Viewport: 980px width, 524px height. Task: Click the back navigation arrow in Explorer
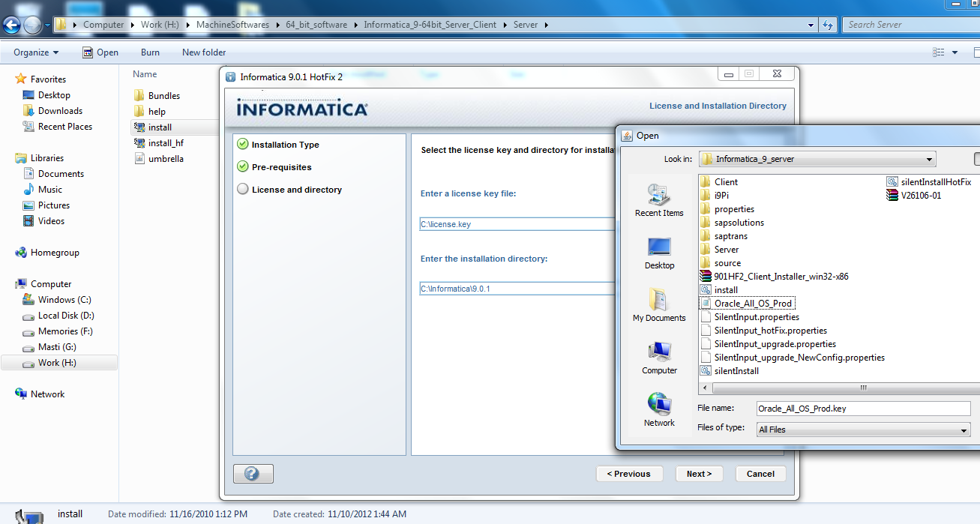[x=11, y=24]
